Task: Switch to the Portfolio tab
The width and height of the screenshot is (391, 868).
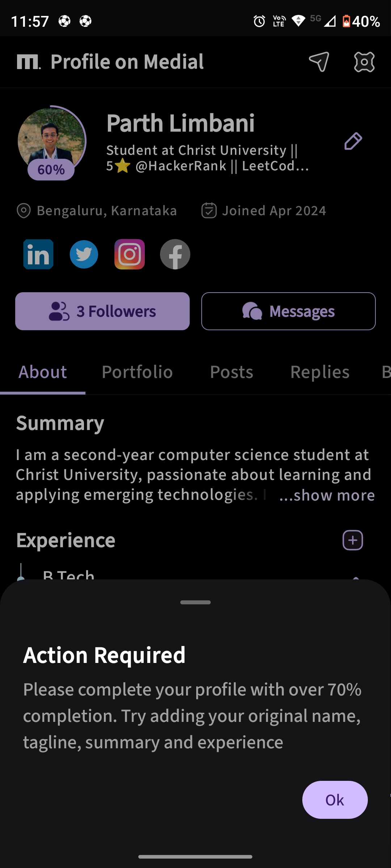Action: click(137, 372)
